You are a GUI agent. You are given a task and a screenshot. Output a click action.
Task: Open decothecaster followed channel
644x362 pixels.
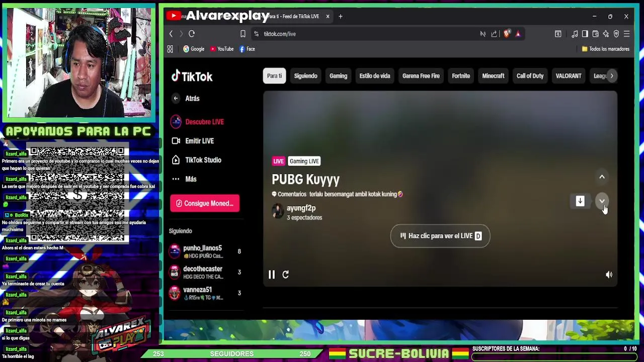pyautogui.click(x=205, y=272)
